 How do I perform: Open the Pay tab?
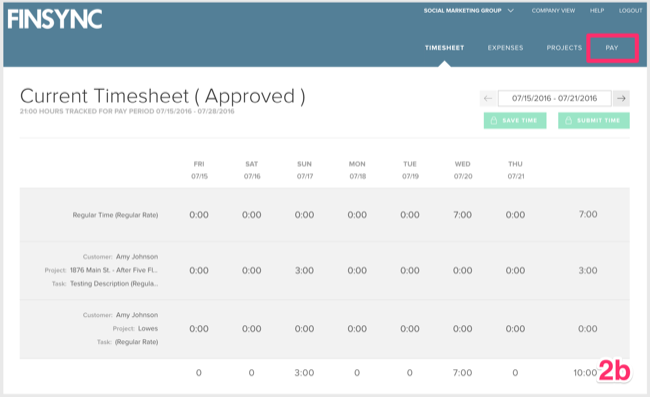point(612,48)
